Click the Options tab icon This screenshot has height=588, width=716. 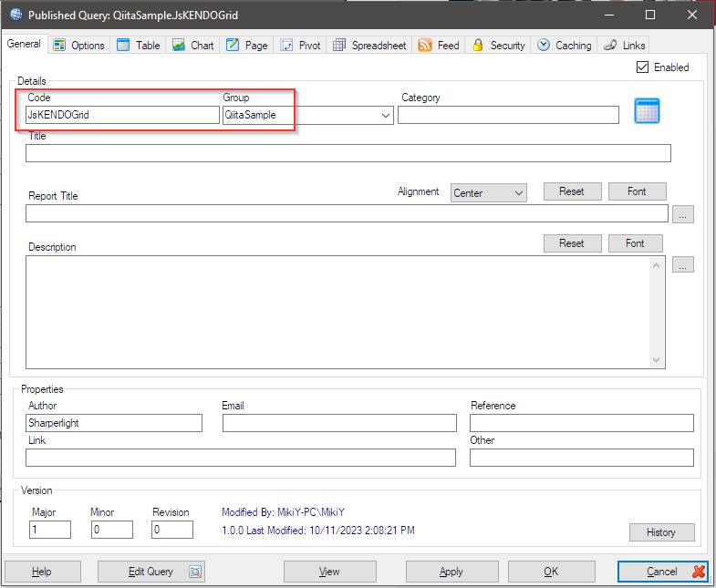pos(59,46)
